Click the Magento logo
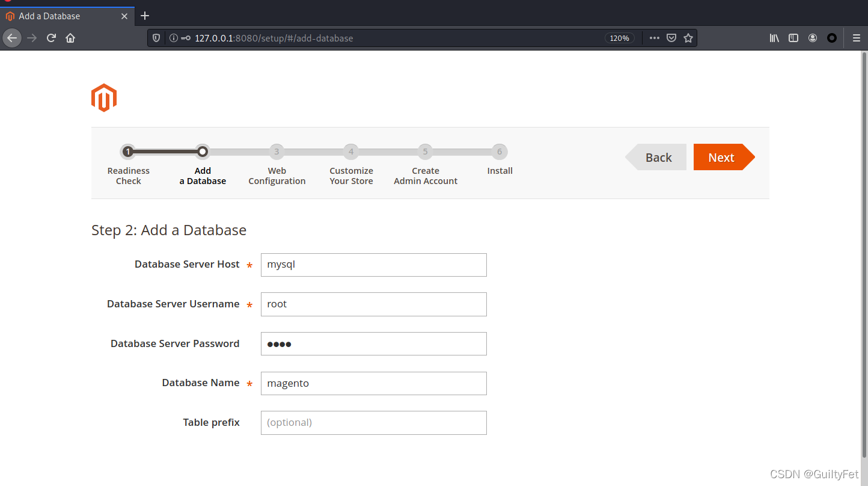The width and height of the screenshot is (868, 486). 103,97
